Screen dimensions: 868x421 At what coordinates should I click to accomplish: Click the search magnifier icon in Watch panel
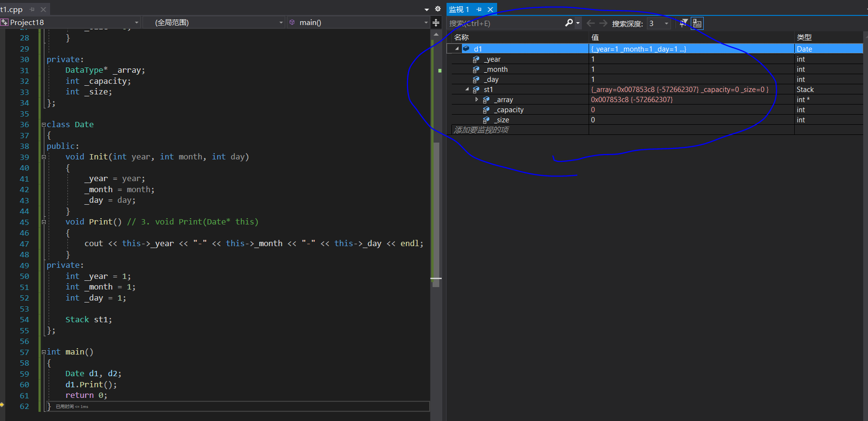[569, 23]
